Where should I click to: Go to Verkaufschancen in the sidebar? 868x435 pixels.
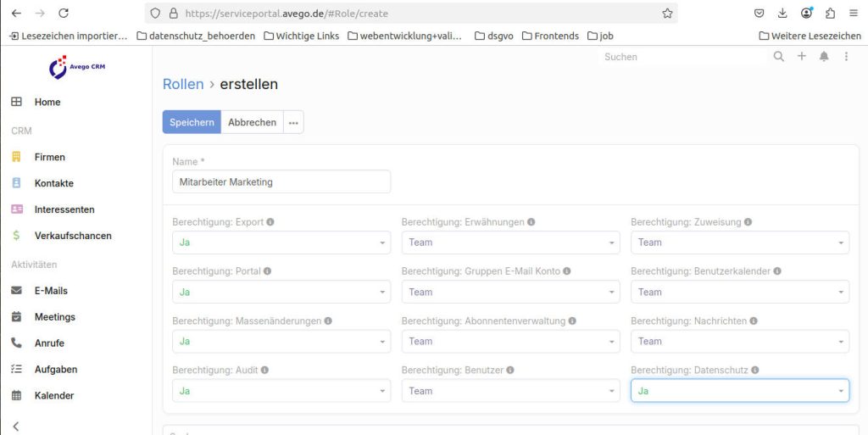pos(73,236)
